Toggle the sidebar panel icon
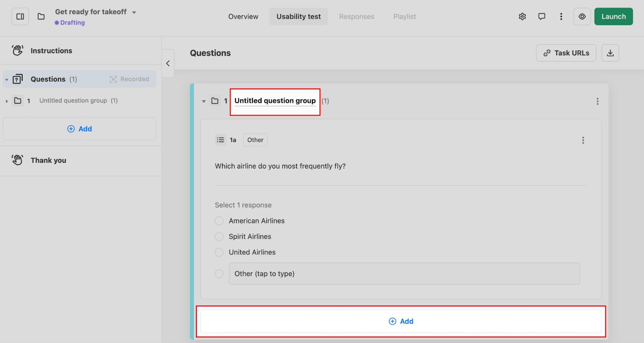This screenshot has height=343, width=644. 20,17
